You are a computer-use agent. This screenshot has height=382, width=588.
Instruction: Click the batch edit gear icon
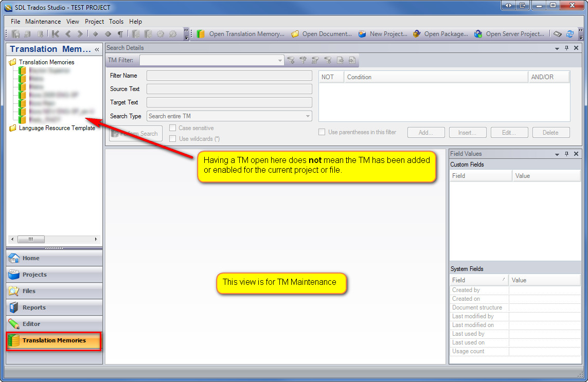[161, 34]
